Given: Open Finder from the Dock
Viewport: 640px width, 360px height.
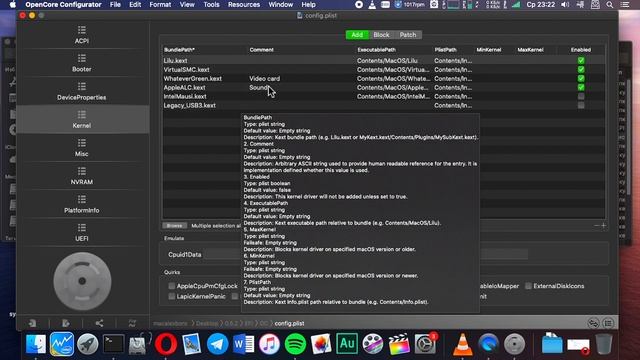Looking at the screenshot, I should tap(36, 344).
